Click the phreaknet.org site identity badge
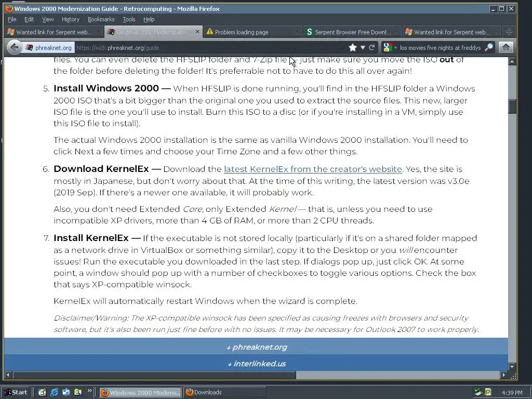The width and height of the screenshot is (532, 399). click(x=49, y=48)
